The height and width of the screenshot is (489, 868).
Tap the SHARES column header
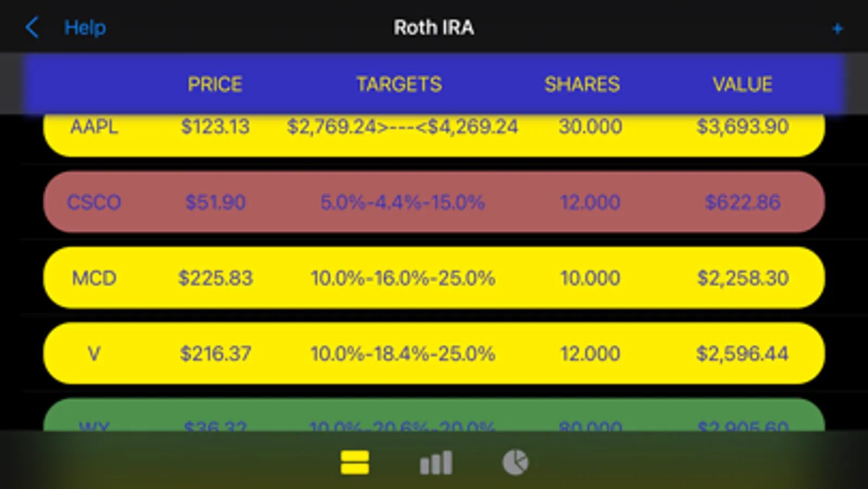pyautogui.click(x=582, y=84)
